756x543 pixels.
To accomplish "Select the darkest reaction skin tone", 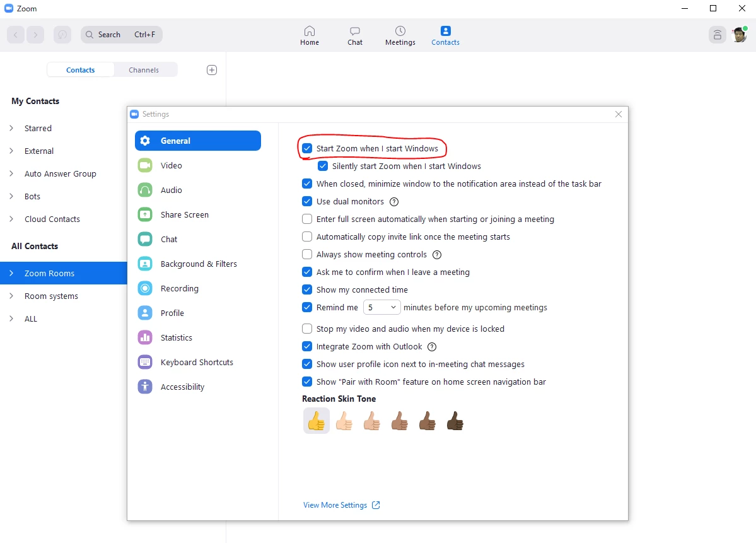I will [x=455, y=421].
